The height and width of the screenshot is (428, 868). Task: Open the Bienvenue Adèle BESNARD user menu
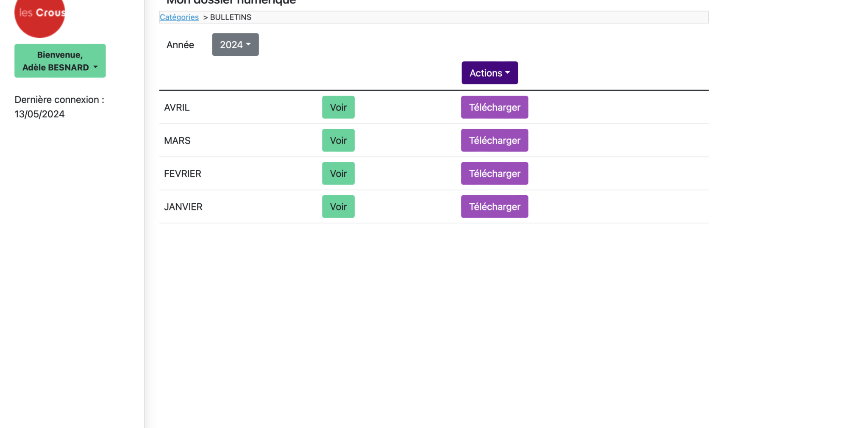(60, 61)
